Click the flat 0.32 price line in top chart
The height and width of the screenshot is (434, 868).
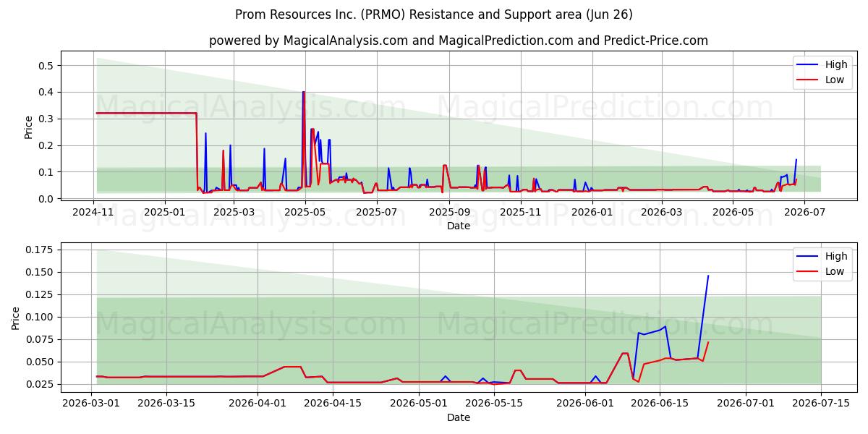click(x=146, y=113)
